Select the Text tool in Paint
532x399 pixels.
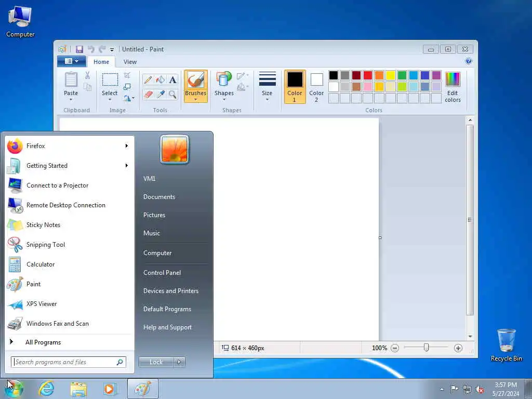(x=172, y=79)
